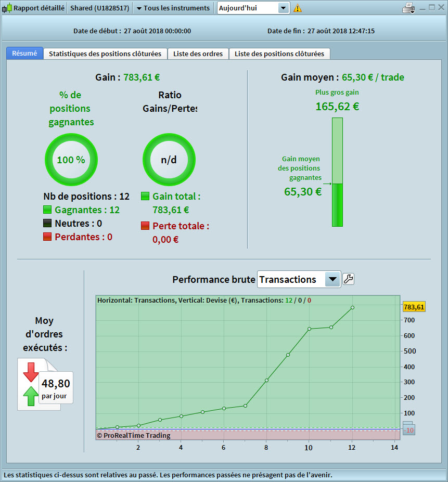Screen dimensions: 448x482
Task: Click the Date de fin value
Action: click(341, 31)
